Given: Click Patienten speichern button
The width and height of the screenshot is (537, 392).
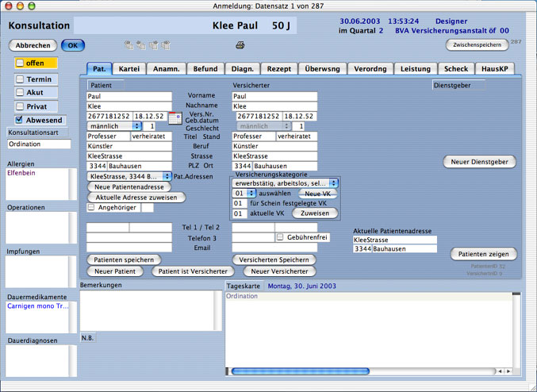Looking at the screenshot, I should [124, 259].
